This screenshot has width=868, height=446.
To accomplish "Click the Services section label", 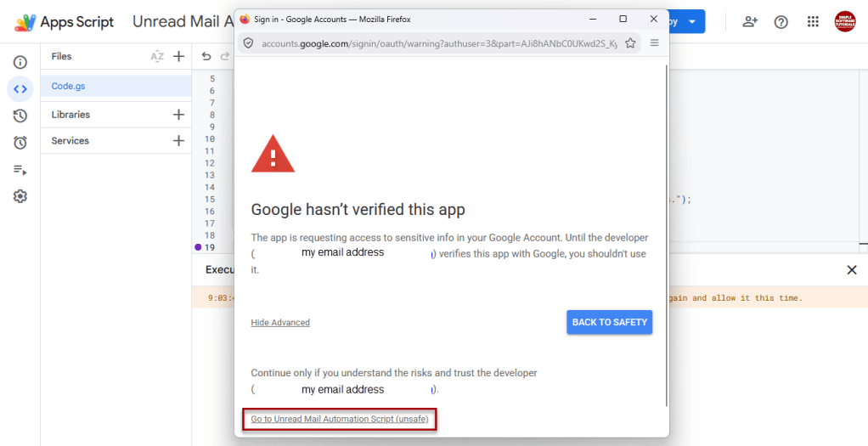I will click(70, 141).
